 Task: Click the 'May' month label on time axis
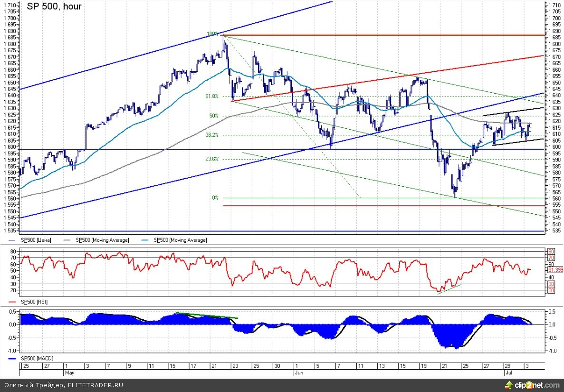(x=70, y=373)
